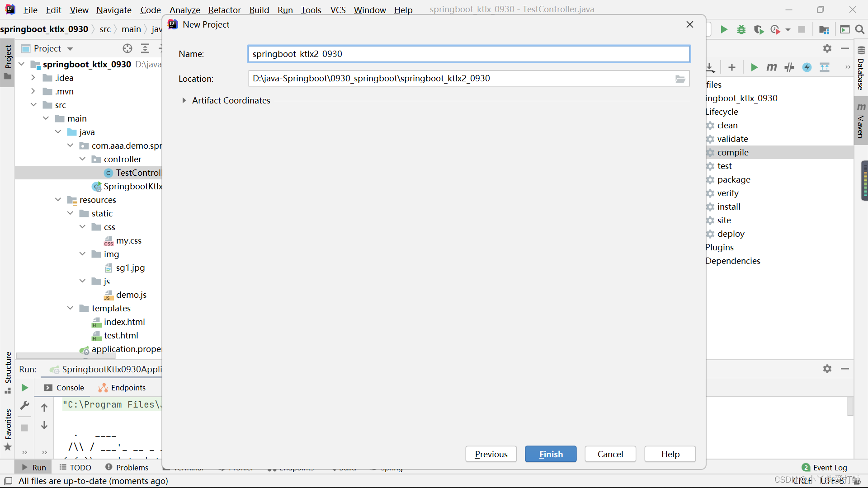Viewport: 868px width, 488px height.
Task: Select sg1.jpg in project tree
Action: click(130, 268)
